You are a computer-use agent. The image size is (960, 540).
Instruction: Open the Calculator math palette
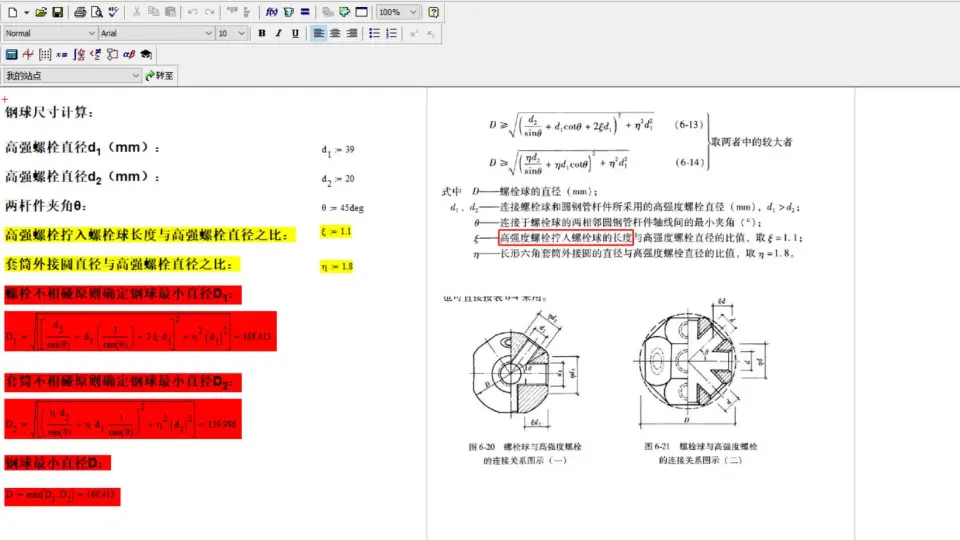coord(11,54)
